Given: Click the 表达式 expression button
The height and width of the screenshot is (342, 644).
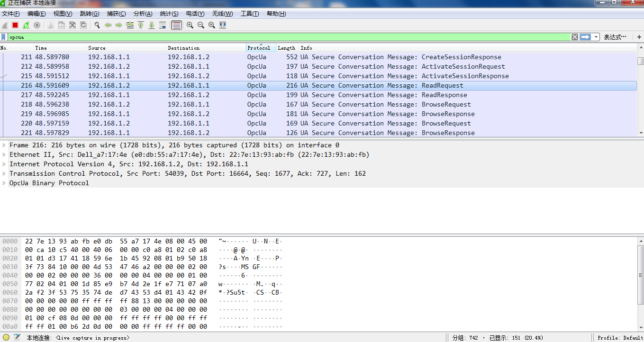Looking at the screenshot, I should coord(615,37).
